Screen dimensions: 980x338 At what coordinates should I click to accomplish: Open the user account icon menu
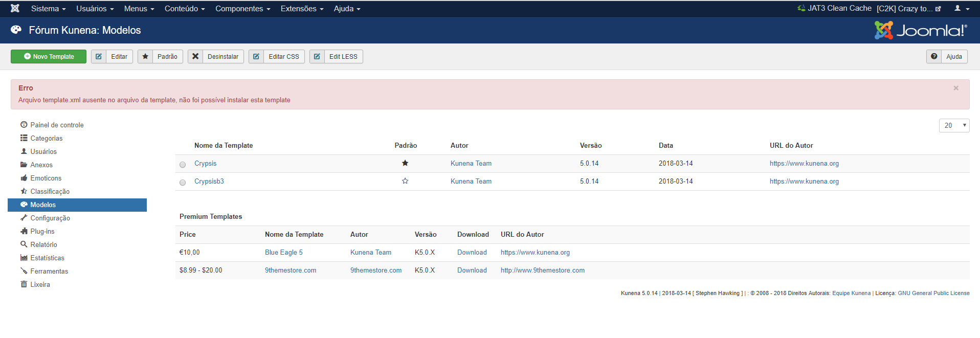coord(962,9)
